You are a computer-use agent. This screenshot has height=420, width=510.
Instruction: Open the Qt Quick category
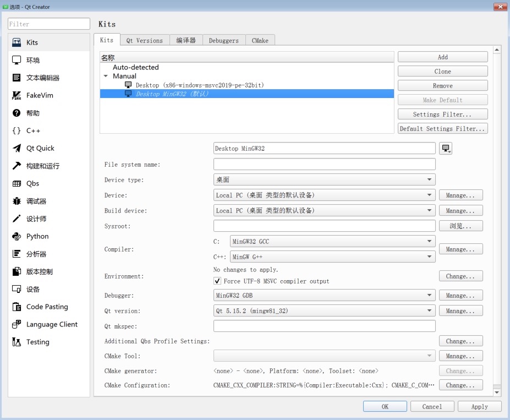click(x=49, y=149)
